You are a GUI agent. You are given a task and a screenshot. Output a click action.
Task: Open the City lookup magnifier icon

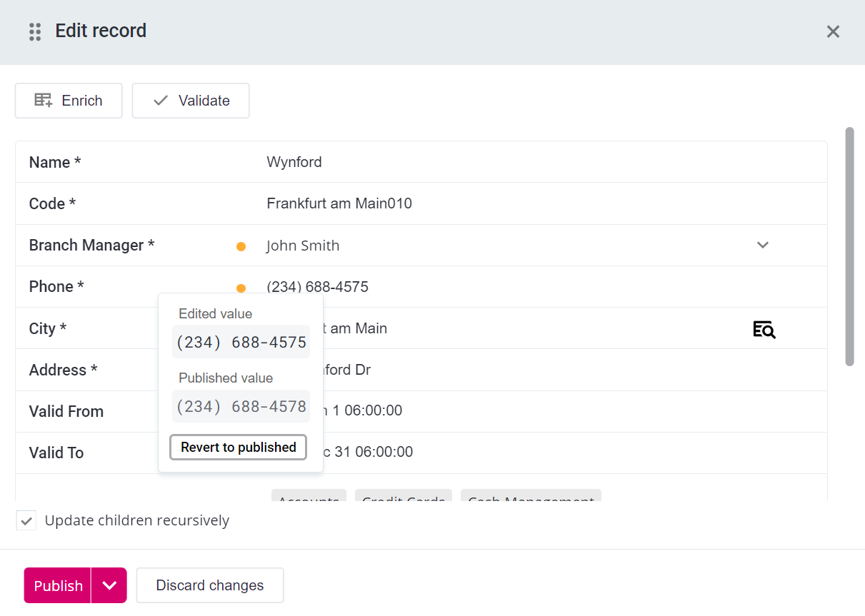[764, 329]
